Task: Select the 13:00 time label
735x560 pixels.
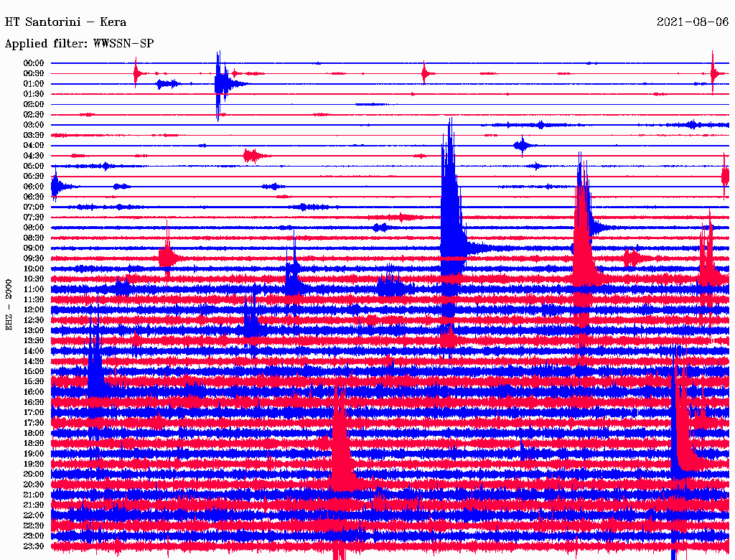Action: tap(34, 331)
